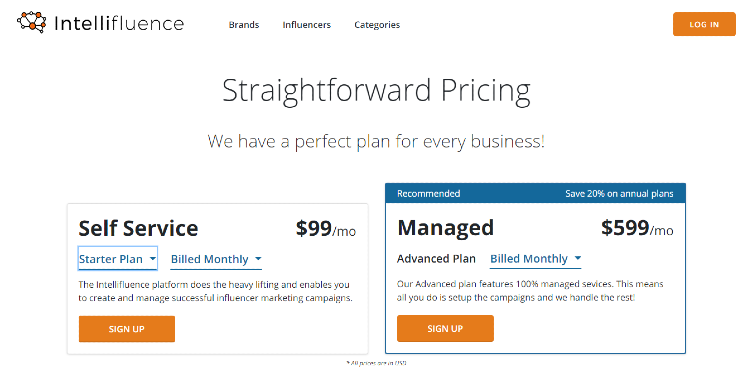The height and width of the screenshot is (368, 750).
Task: Click the Straightforward Pricing page title
Action: (376, 91)
